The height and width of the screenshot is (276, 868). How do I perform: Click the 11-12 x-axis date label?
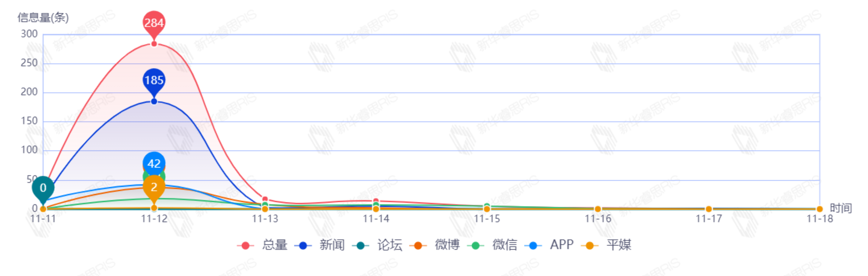(154, 219)
